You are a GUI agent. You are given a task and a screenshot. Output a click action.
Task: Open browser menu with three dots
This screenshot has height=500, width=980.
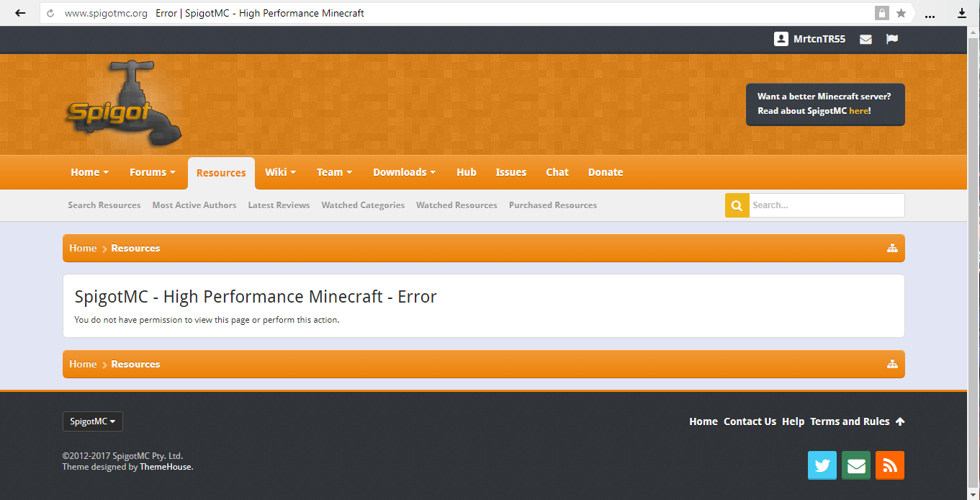[x=930, y=14]
